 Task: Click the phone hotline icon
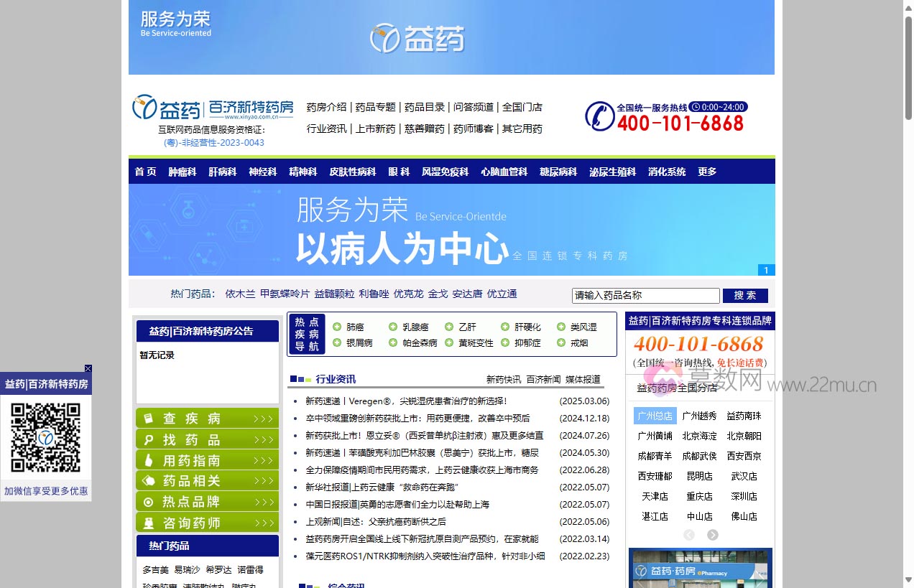coord(599,116)
